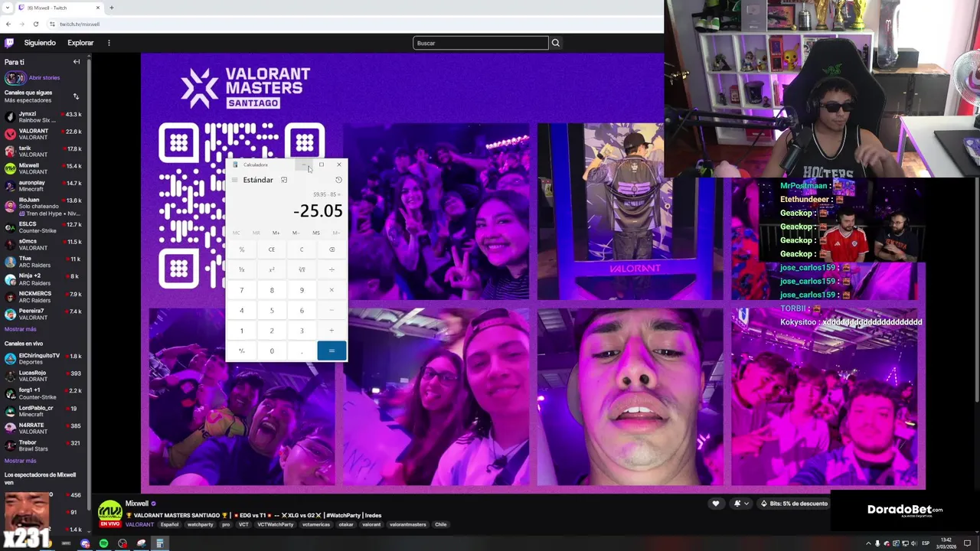Image resolution: width=980 pixels, height=551 pixels.
Task: Click the VALORANT game category link
Action: pos(139,524)
